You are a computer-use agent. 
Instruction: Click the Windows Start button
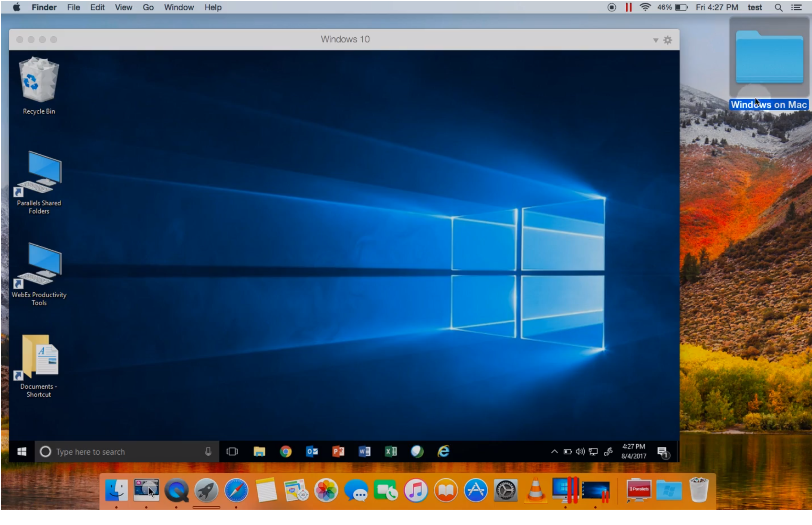point(22,452)
